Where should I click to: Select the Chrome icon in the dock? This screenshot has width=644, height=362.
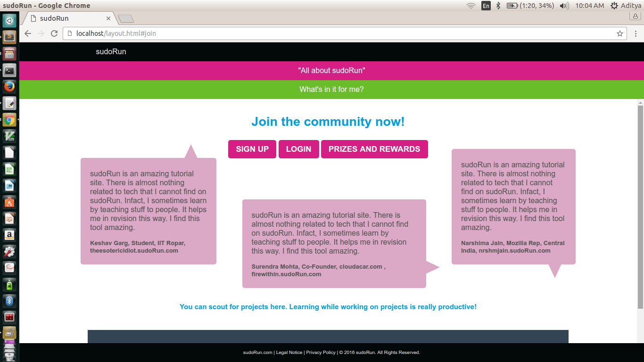pos(9,120)
